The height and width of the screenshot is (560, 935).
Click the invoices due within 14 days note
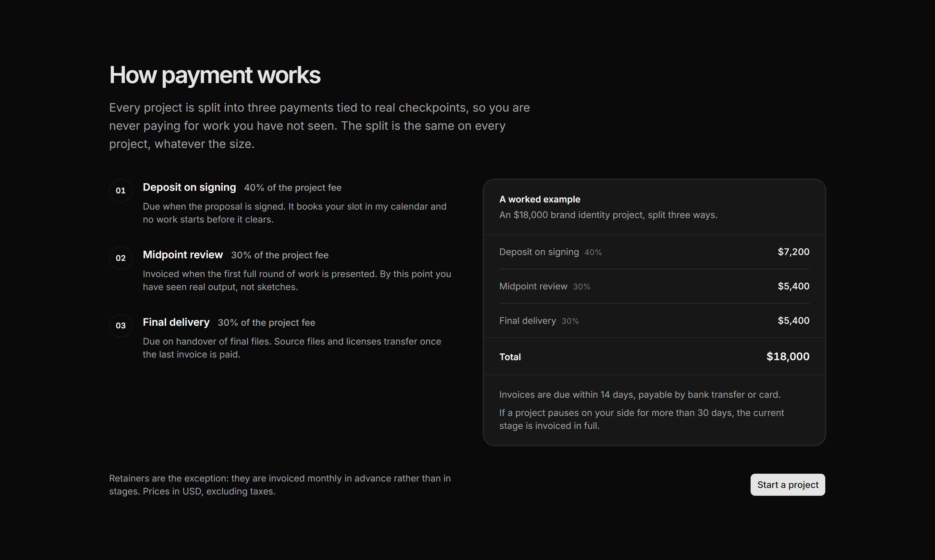[640, 395]
